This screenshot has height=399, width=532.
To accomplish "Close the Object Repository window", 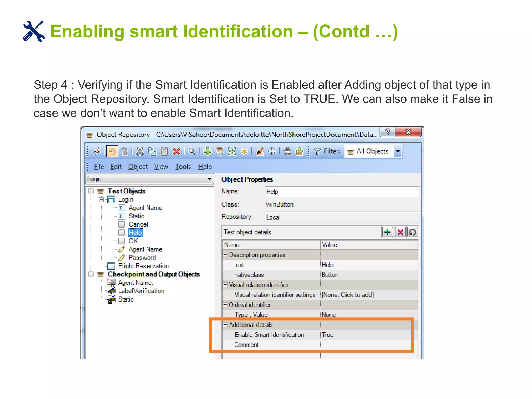I will click(408, 132).
